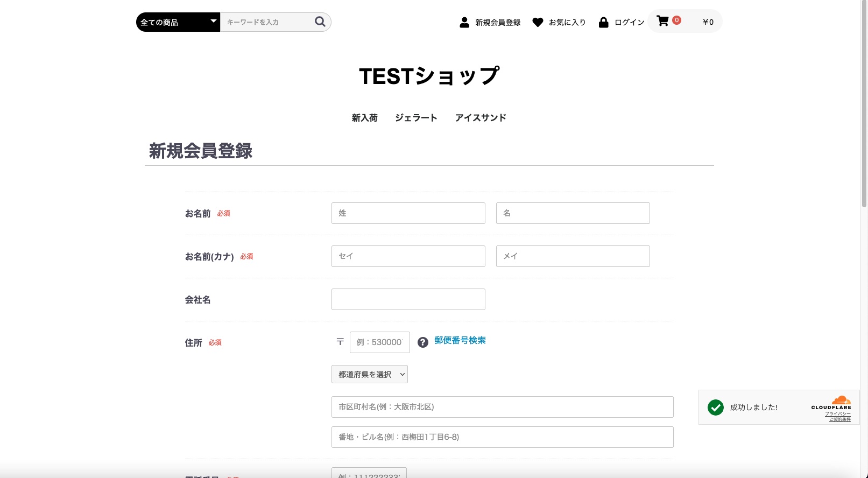Click the search magnifier icon
Image resolution: width=868 pixels, height=478 pixels.
[320, 22]
